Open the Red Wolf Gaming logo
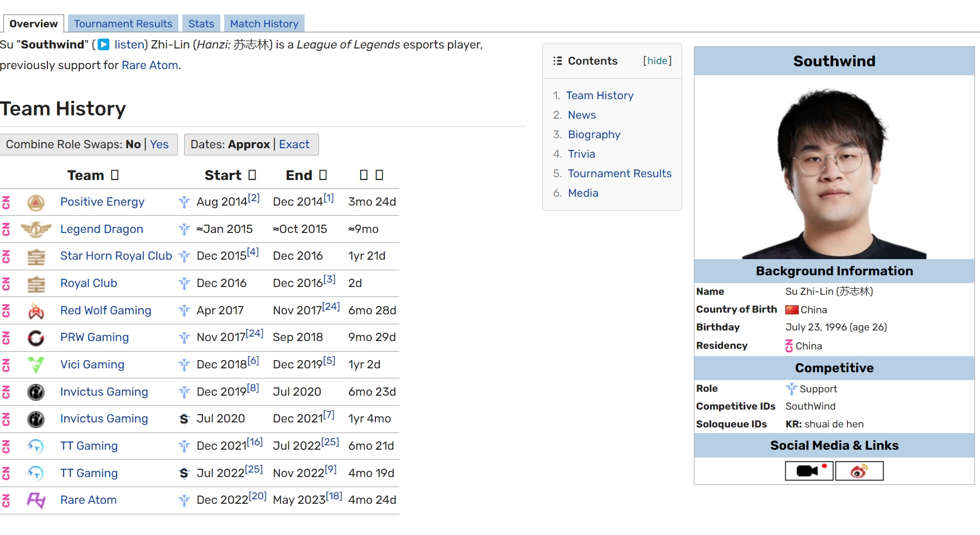The width and height of the screenshot is (980, 535). pyautogui.click(x=36, y=311)
